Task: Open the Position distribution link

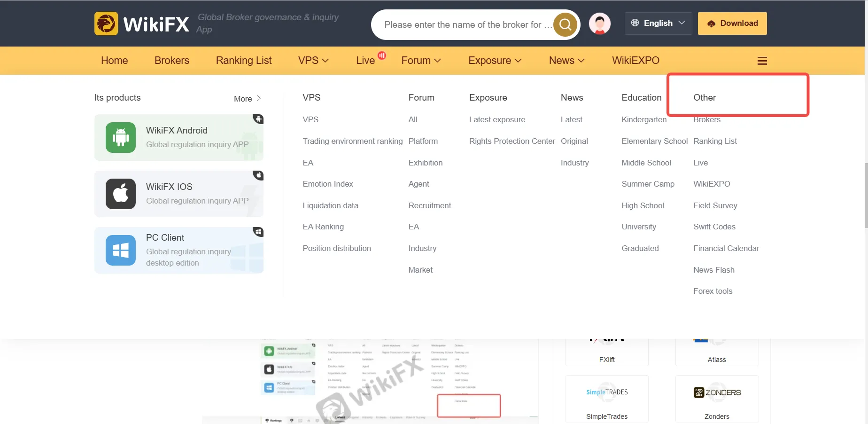Action: pyautogui.click(x=337, y=248)
